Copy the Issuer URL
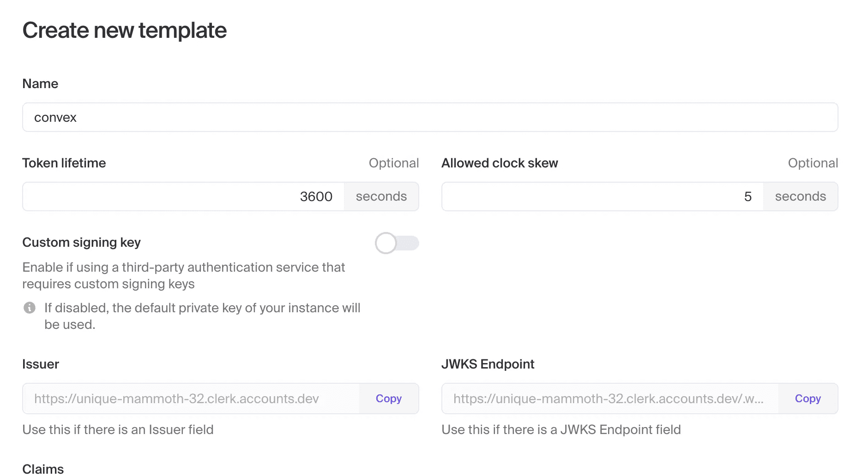The height and width of the screenshot is (476, 868). 388,399
